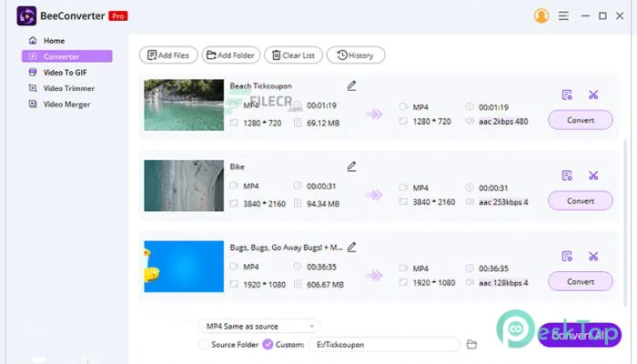Click the 69.12 MB file size text
This screenshot has height=364, width=637.
coord(323,123)
